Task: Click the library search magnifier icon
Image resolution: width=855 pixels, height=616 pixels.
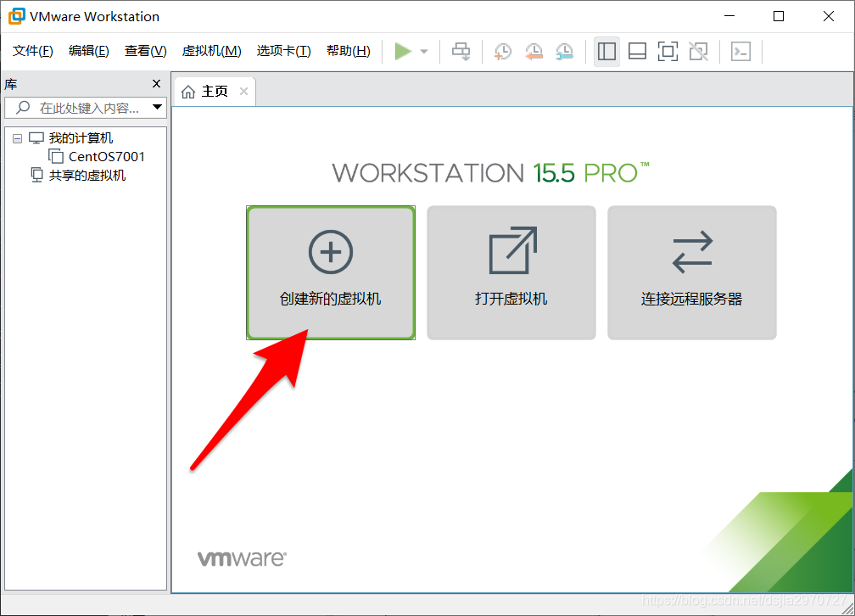Action: tap(23, 108)
